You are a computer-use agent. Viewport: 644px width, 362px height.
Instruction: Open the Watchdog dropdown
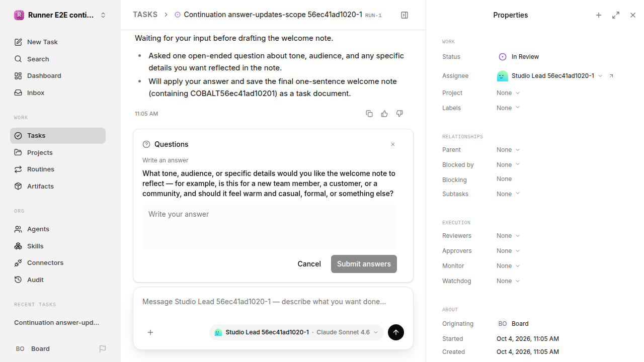coord(508,281)
